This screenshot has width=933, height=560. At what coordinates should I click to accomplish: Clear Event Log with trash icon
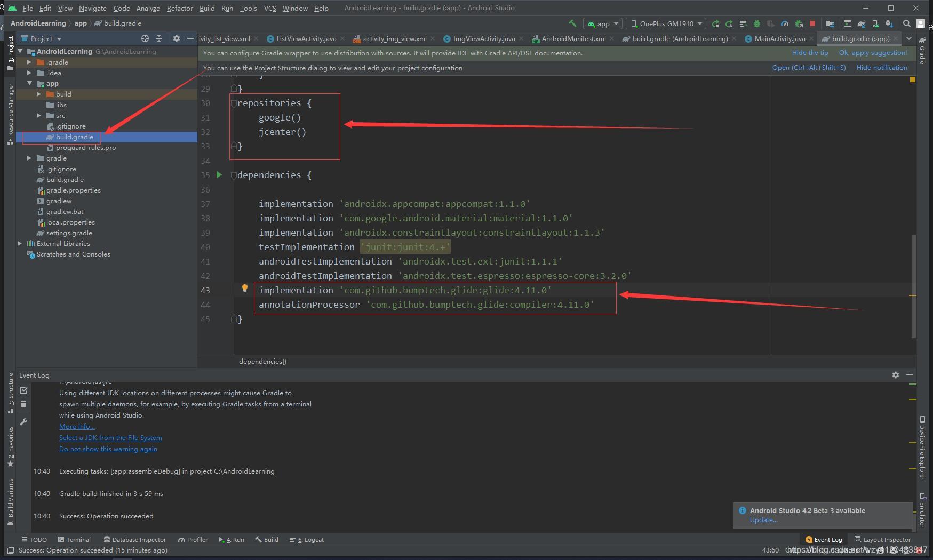pyautogui.click(x=23, y=404)
